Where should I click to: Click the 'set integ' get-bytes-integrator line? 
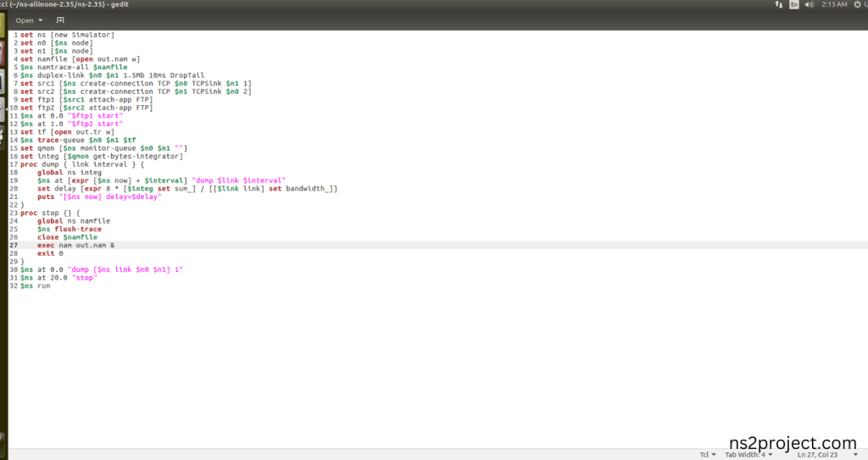tap(102, 157)
